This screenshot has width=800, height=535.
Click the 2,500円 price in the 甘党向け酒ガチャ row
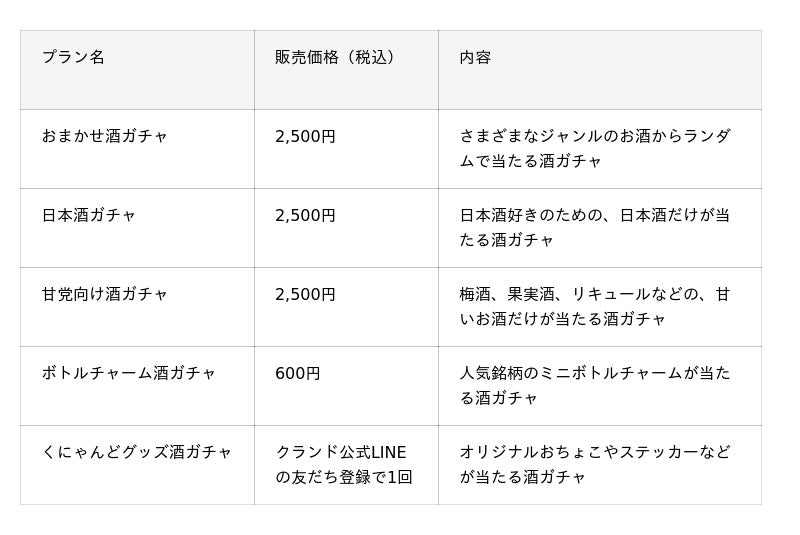click(305, 294)
